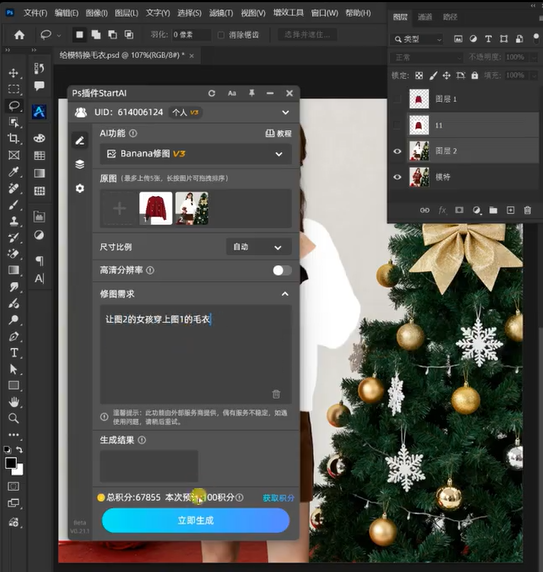Click the red sweater source thumbnail
This screenshot has width=543, height=572.
click(156, 208)
